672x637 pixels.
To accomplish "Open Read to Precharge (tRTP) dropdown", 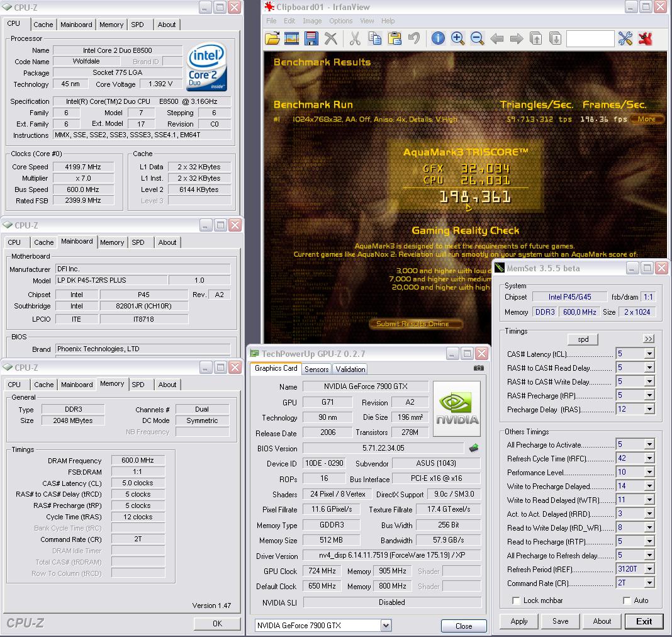I will click(650, 541).
